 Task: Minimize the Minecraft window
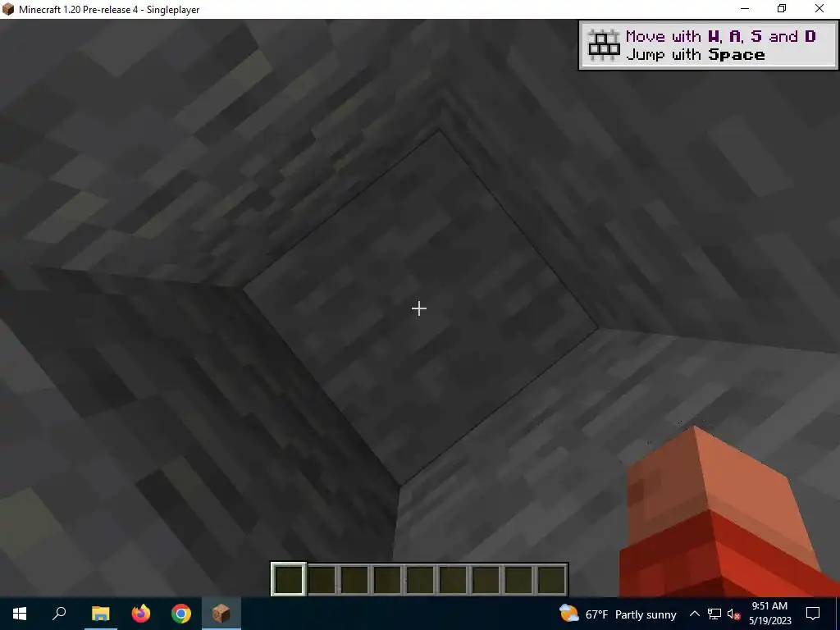coord(745,9)
